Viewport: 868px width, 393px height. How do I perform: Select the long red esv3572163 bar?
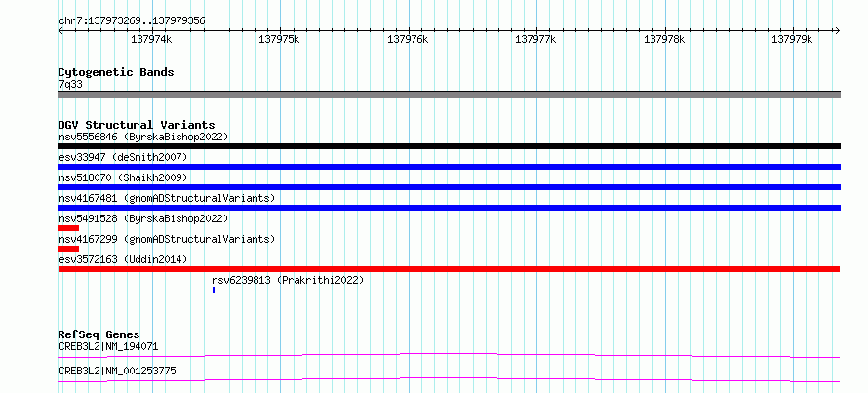pyautogui.click(x=449, y=269)
